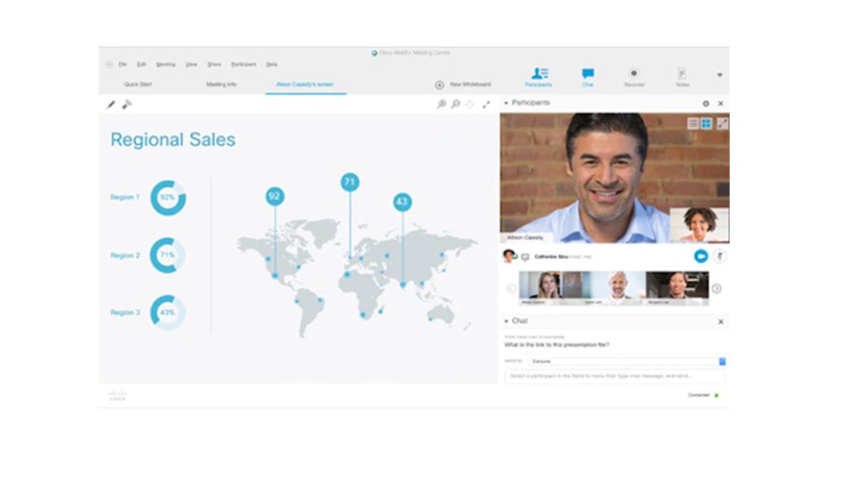Close the Participants panel

(x=721, y=103)
